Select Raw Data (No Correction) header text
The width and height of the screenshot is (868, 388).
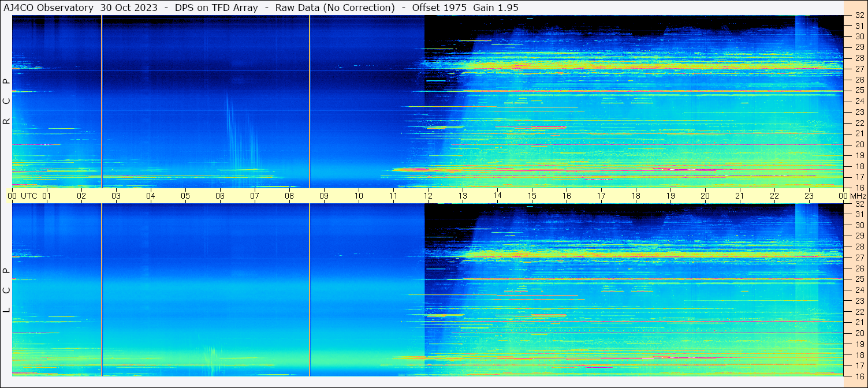335,8
